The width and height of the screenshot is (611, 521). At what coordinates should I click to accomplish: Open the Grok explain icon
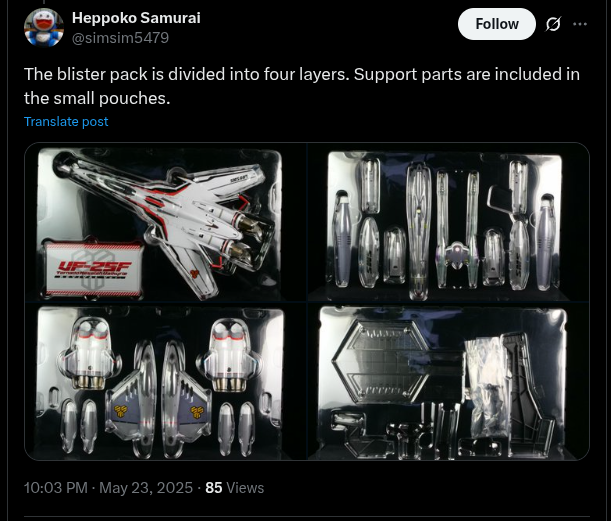tap(553, 24)
